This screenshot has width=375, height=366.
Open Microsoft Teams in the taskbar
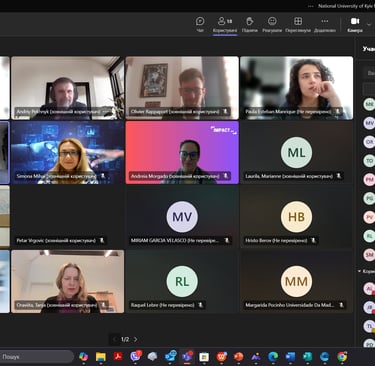(187, 357)
